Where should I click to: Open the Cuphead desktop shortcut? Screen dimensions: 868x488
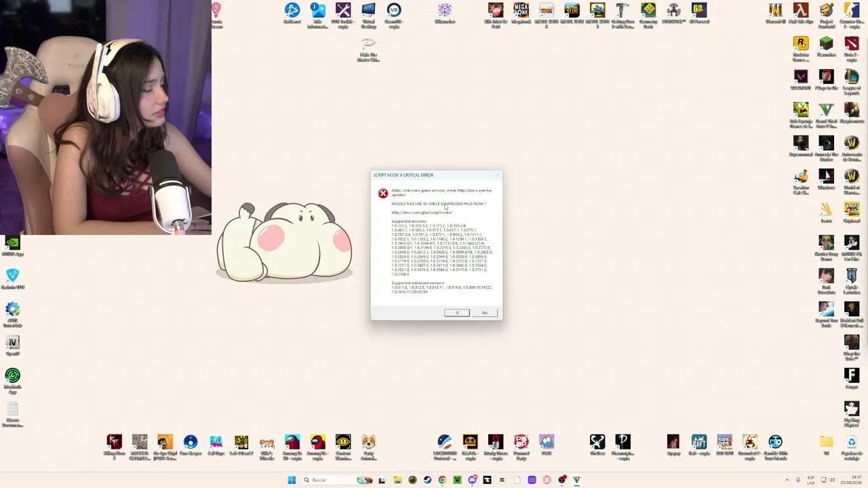pos(852,213)
